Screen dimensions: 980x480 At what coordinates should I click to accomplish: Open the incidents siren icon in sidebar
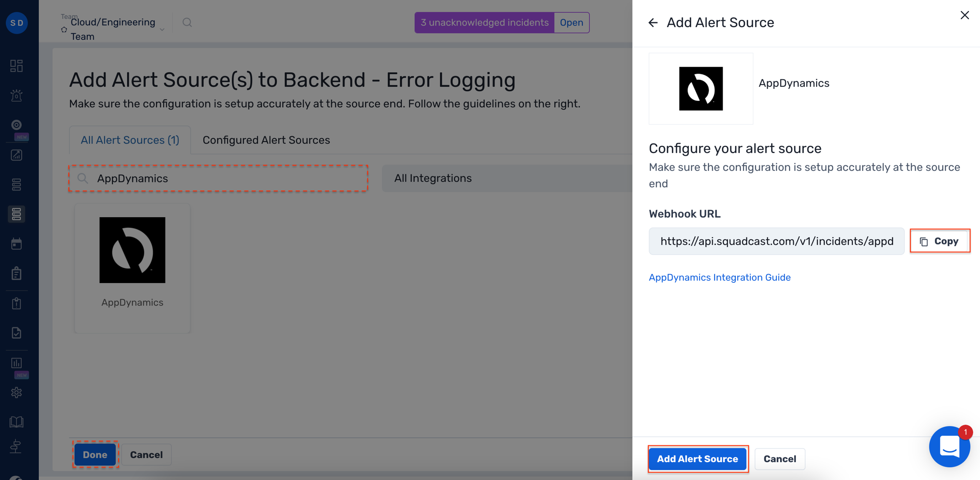17,95
